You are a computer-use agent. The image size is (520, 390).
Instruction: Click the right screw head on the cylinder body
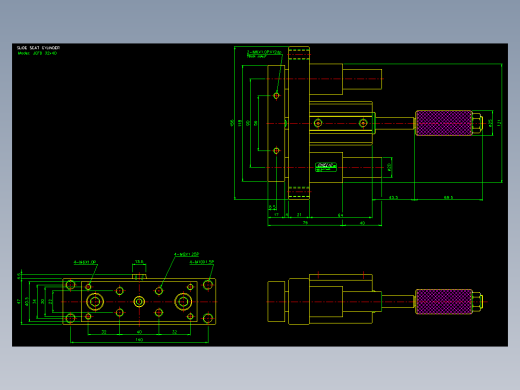coord(363,123)
